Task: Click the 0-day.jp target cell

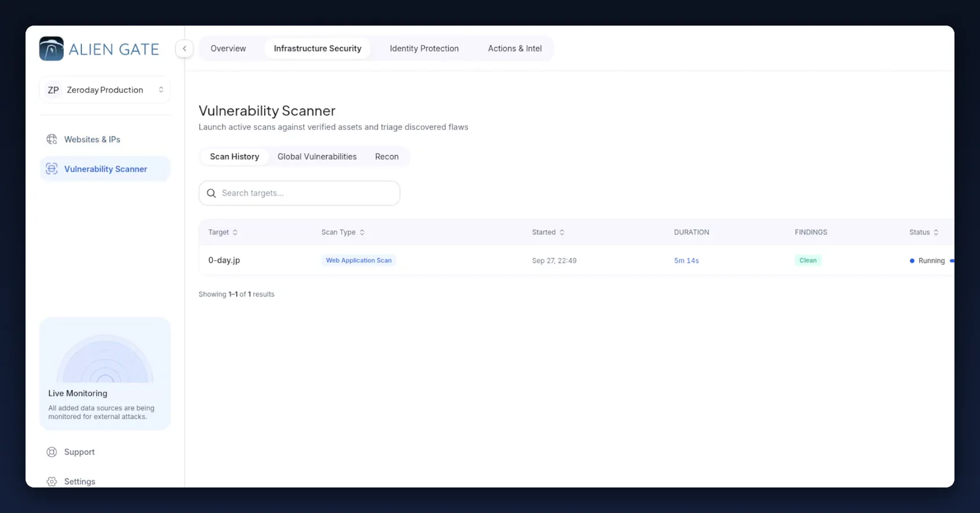Action: coord(224,261)
